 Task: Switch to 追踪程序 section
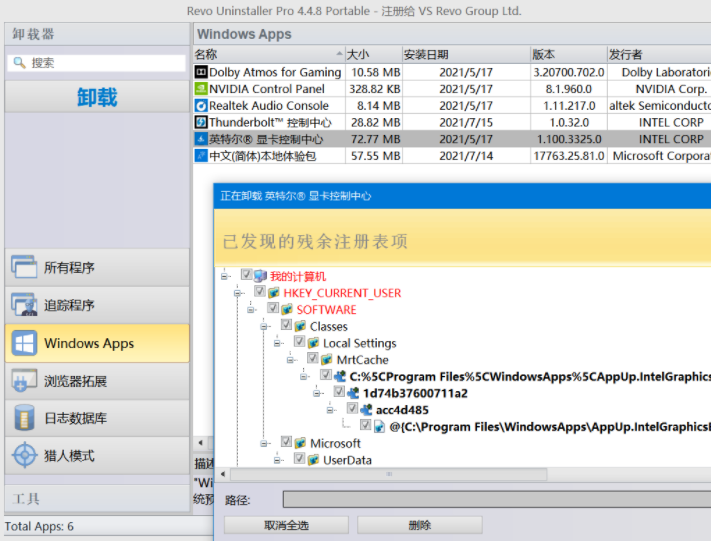coord(97,305)
